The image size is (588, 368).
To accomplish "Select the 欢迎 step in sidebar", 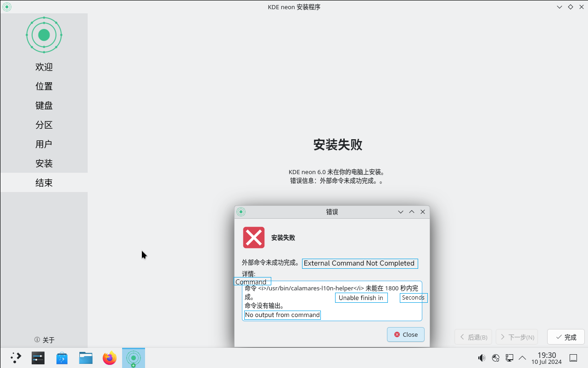I will click(44, 67).
